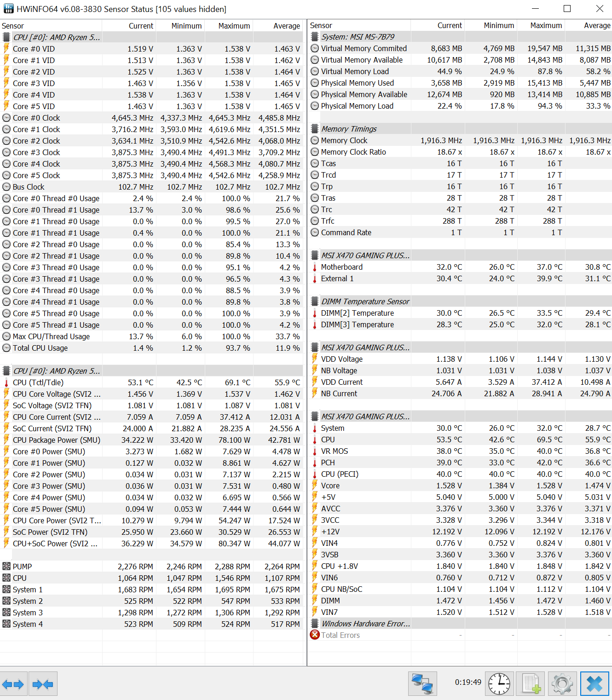
Task: Click the CPU (Tctl/Tdie) thermometer icon
Action: (6, 382)
